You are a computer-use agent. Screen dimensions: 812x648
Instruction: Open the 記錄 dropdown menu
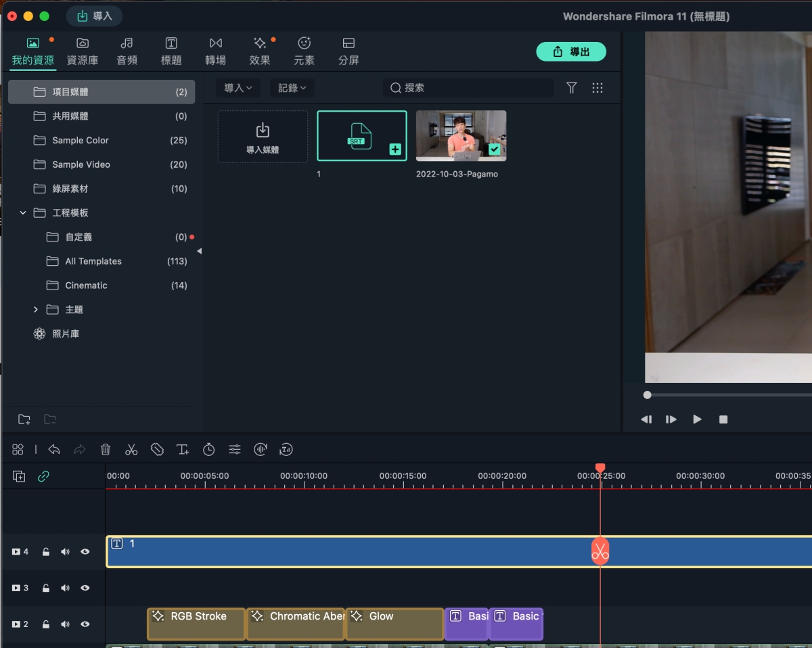point(292,88)
